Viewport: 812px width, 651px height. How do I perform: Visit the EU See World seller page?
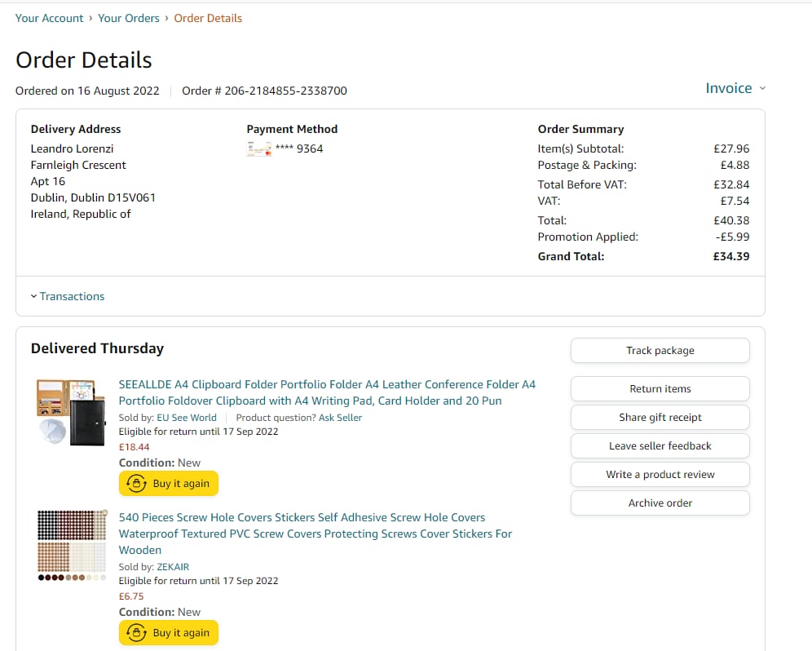coord(187,417)
